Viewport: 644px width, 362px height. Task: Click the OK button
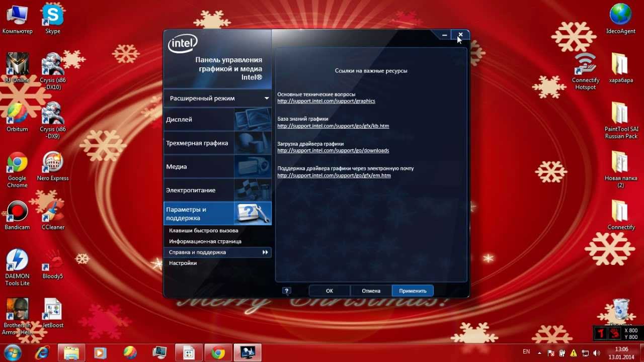point(330,291)
